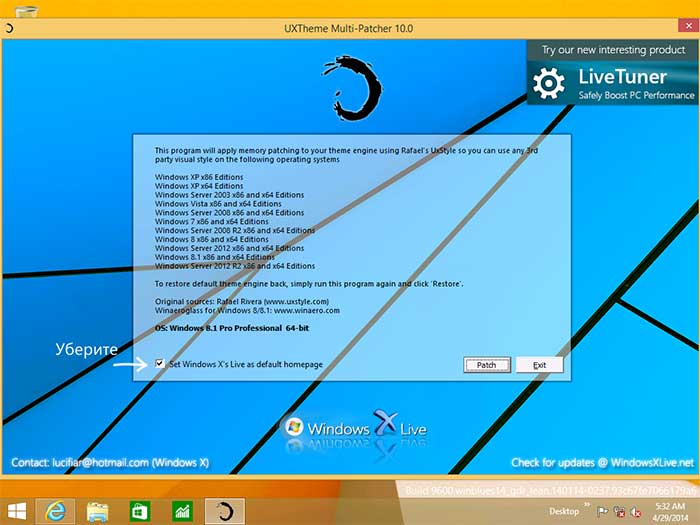Click the black brush-circle logo in the patcher window

(x=353, y=88)
